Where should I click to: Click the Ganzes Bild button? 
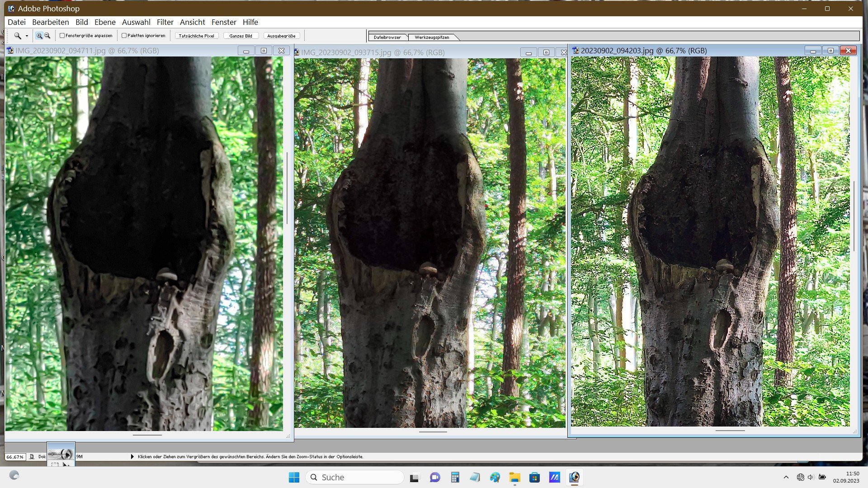coord(241,36)
